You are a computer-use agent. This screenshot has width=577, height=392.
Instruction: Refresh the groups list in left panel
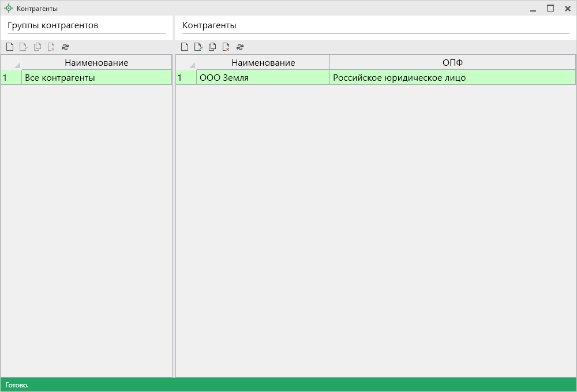[65, 47]
